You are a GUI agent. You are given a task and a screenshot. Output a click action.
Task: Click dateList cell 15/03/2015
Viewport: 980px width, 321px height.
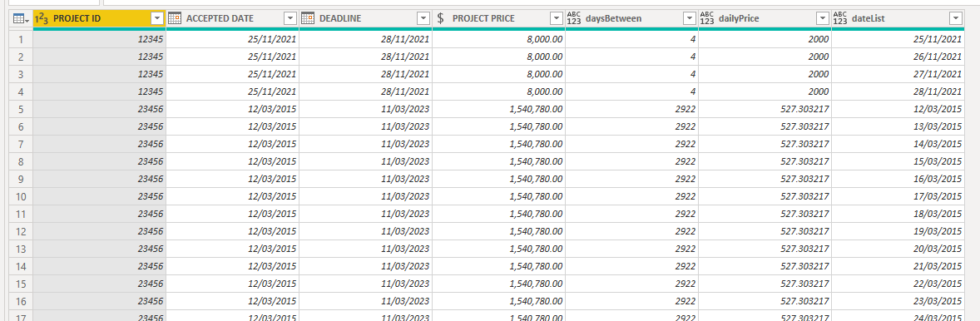pyautogui.click(x=898, y=162)
